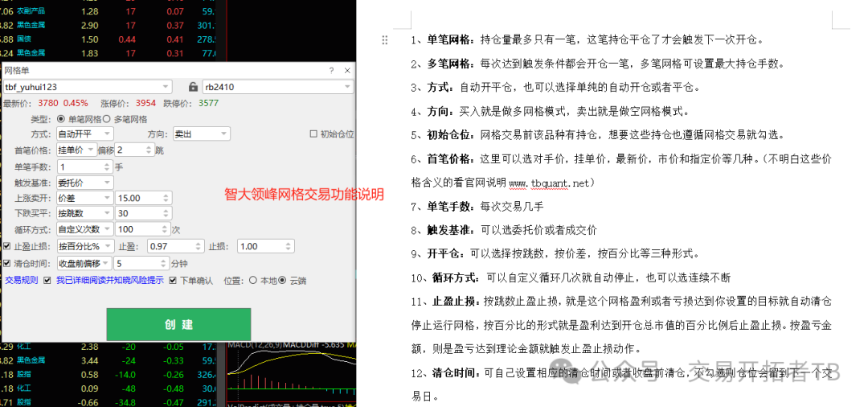Screen dimensions: 868x407
Task: Uncheck the risk disclosure acknowledgment checkbox
Action: click(x=47, y=280)
